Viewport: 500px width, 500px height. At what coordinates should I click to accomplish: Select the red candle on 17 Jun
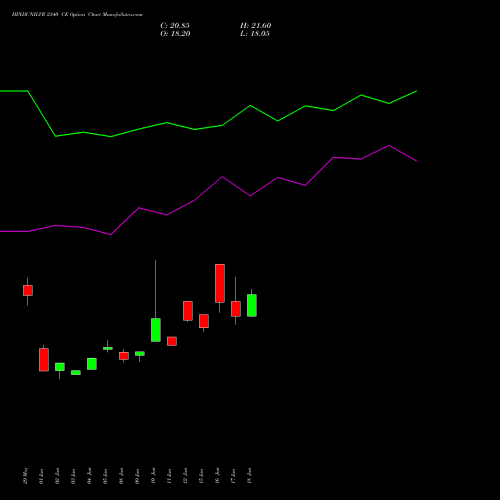[236, 309]
